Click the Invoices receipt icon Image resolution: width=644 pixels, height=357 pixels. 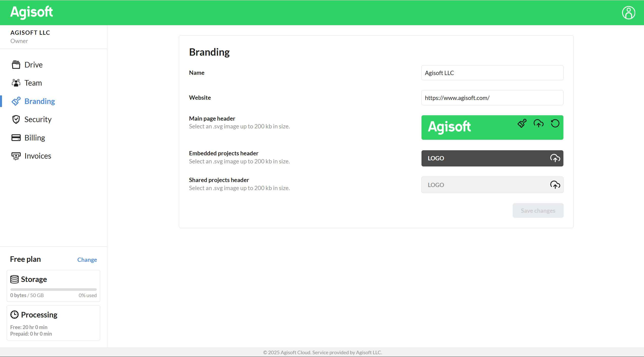point(16,156)
